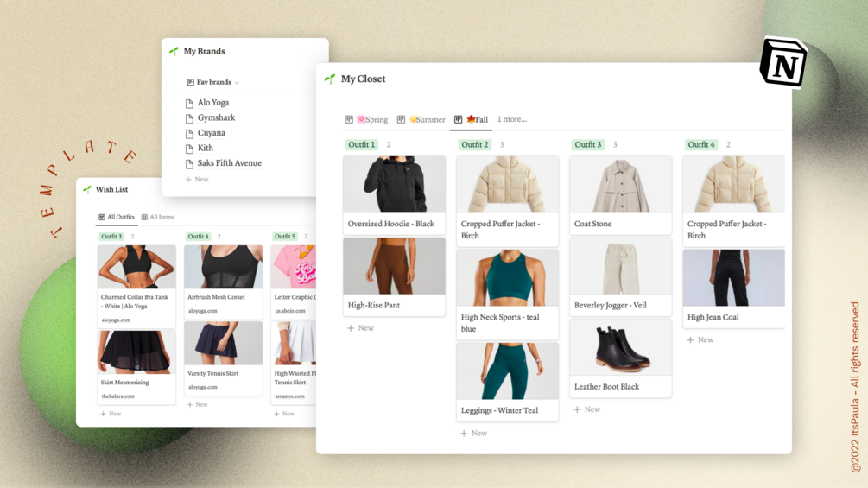Switch to All Items tab in Wish List

tap(158, 217)
